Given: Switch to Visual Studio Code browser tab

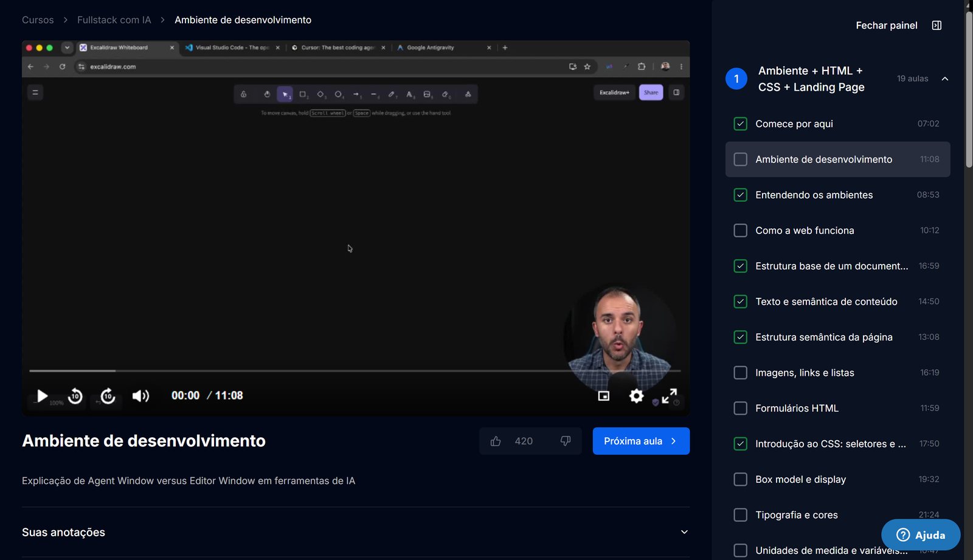Looking at the screenshot, I should [232, 47].
